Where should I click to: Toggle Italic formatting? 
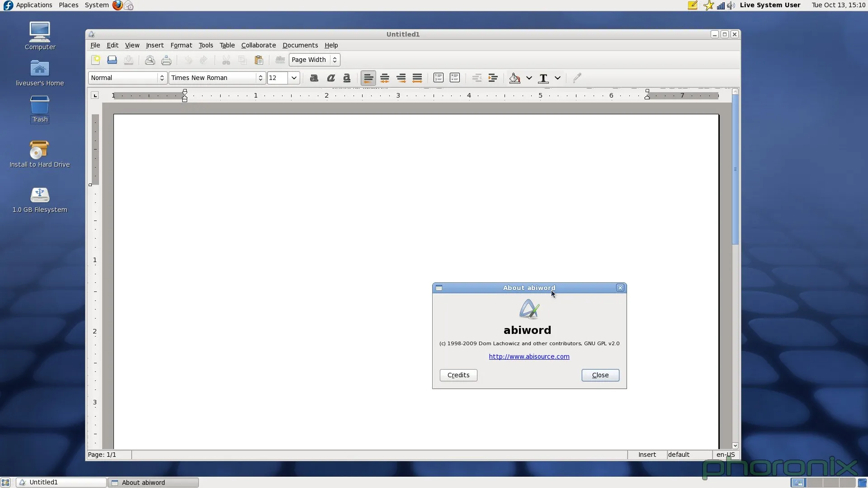[x=331, y=78]
